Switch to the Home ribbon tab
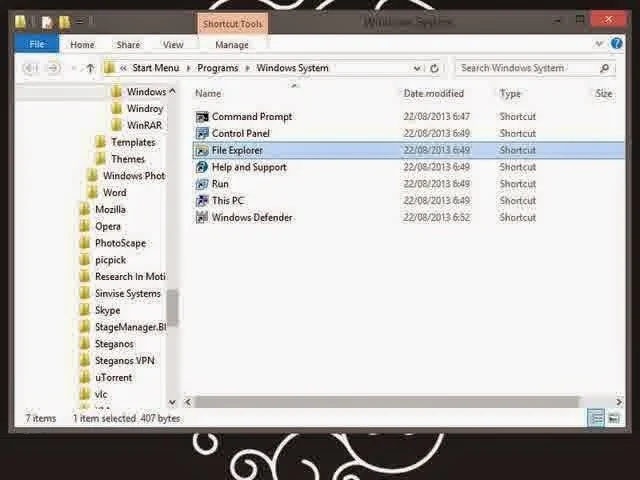 pos(82,44)
